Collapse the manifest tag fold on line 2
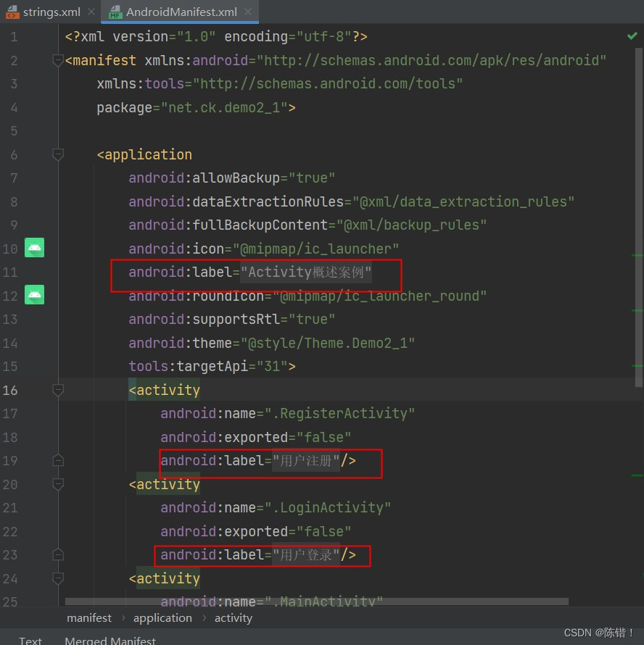 [58, 60]
